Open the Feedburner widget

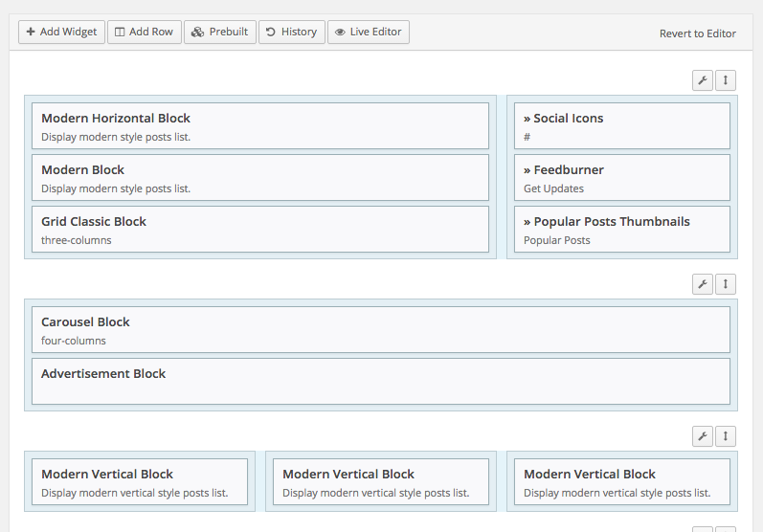(x=622, y=178)
